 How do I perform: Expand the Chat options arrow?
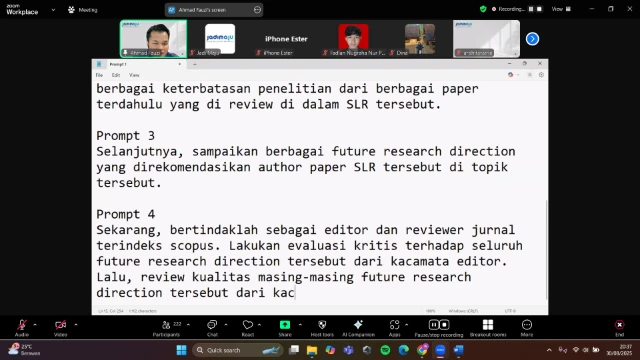click(x=226, y=325)
